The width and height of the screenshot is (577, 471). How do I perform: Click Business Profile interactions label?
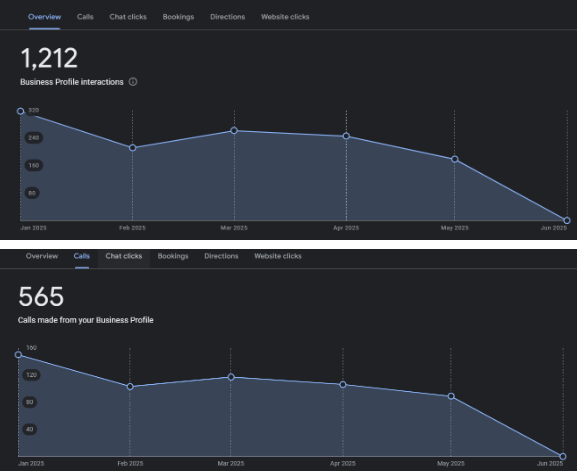(x=72, y=82)
